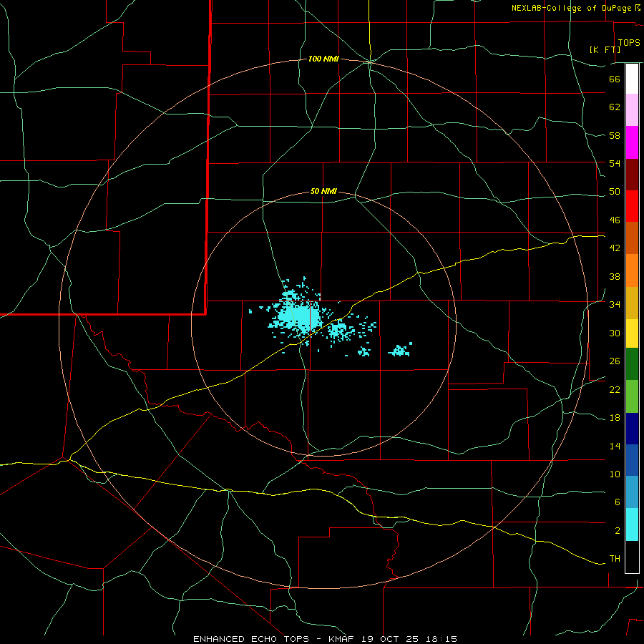Screen dimensions: 644x644
Task: Select the light pink legend color band
Action: [632, 109]
